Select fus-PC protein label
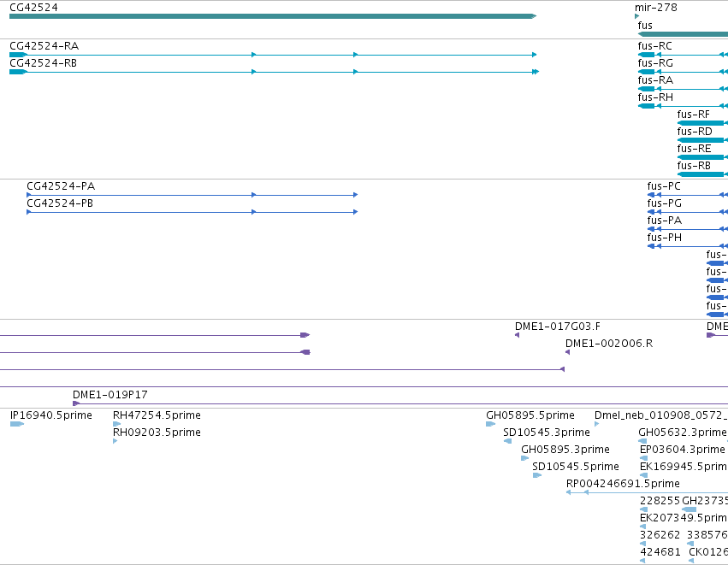728x565 pixels. [664, 186]
